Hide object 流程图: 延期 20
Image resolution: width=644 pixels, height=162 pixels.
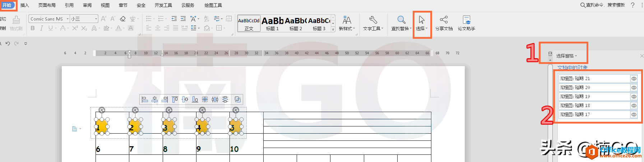pos(634,87)
